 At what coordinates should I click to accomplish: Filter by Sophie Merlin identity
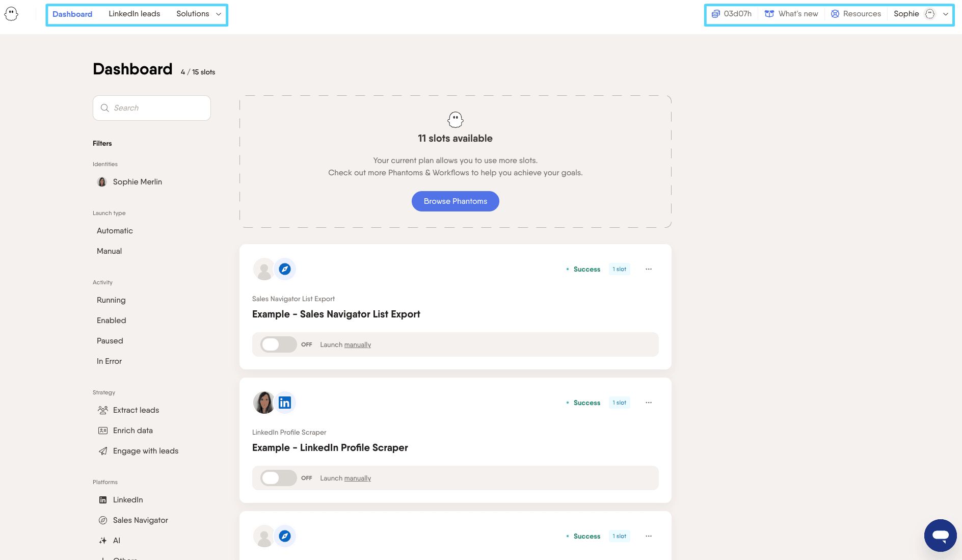click(137, 182)
